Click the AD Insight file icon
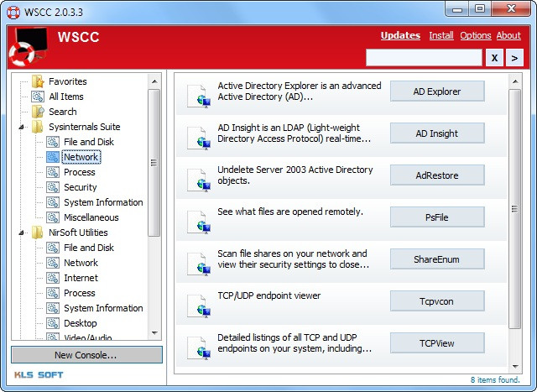Viewport: 537px width, 392px height. (x=199, y=139)
